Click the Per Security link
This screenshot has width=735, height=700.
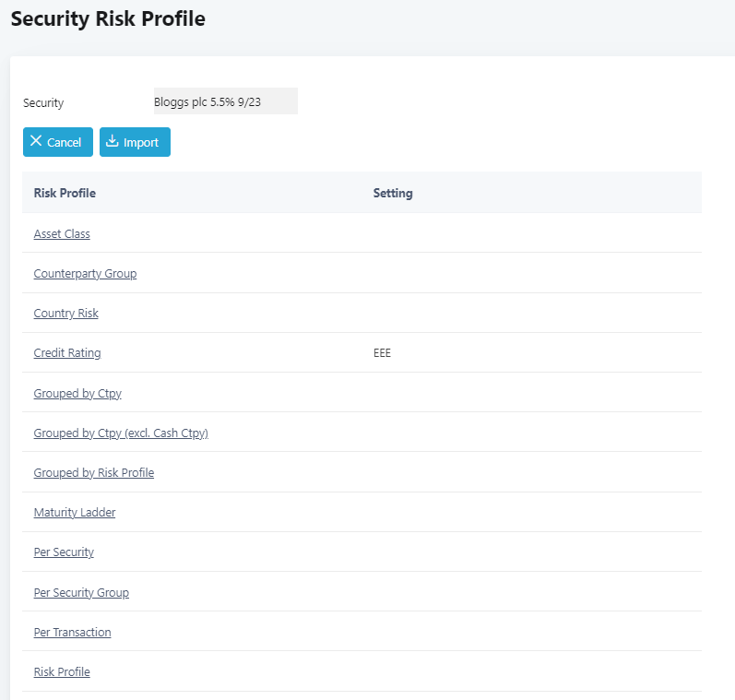64,552
